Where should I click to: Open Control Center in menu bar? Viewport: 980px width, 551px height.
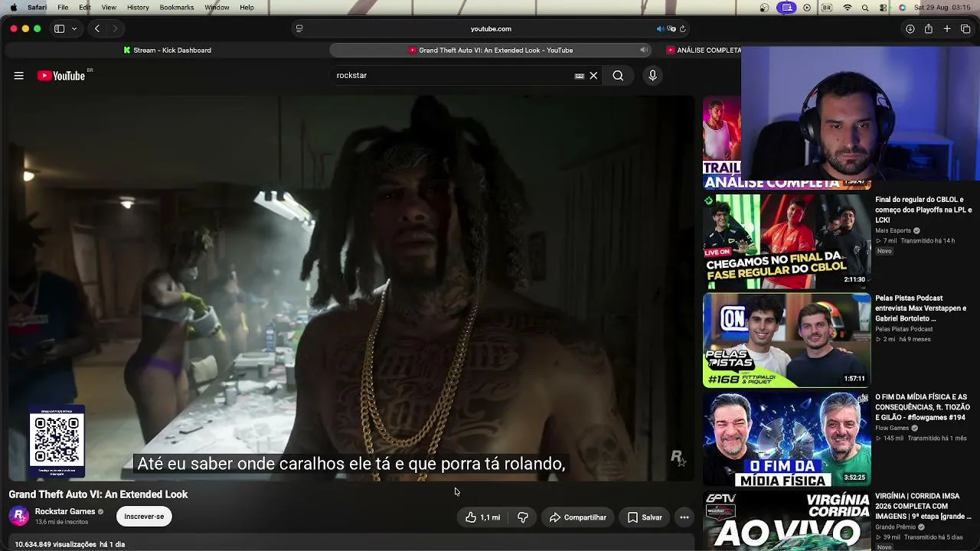tap(884, 8)
